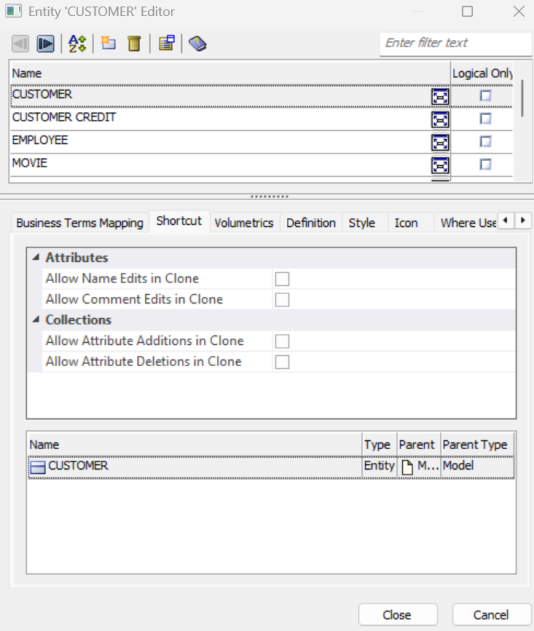Click the Close button

coord(398,615)
